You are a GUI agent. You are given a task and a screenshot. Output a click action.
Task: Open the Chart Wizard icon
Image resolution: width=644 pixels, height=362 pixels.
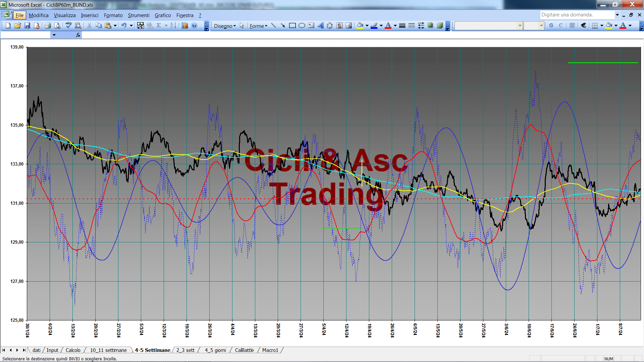pyautogui.click(x=184, y=25)
